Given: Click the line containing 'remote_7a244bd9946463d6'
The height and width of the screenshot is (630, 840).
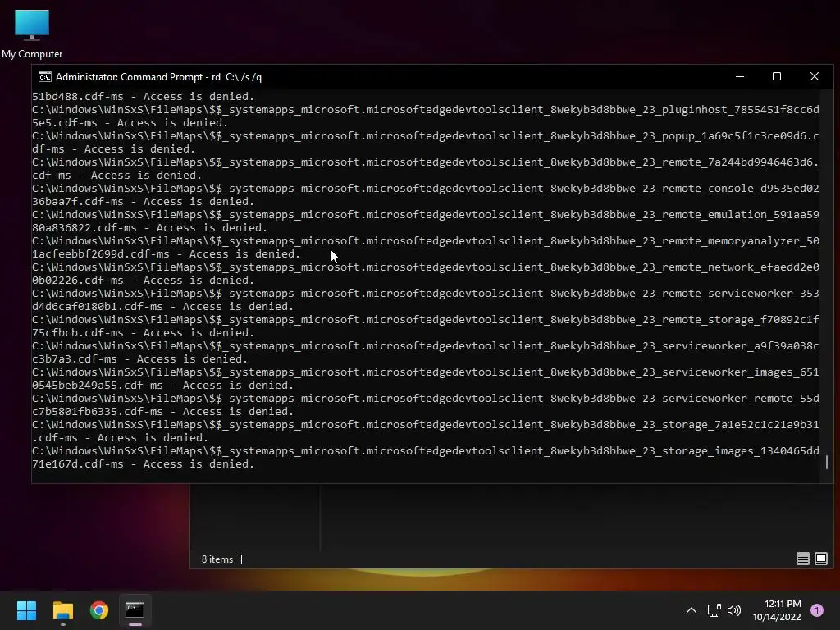Looking at the screenshot, I should click(426, 162).
